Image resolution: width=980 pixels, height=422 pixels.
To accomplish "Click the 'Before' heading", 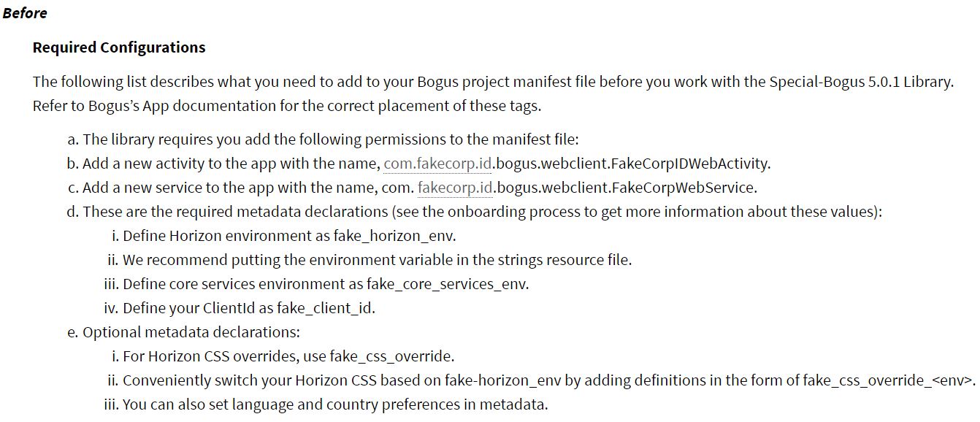I will [25, 13].
